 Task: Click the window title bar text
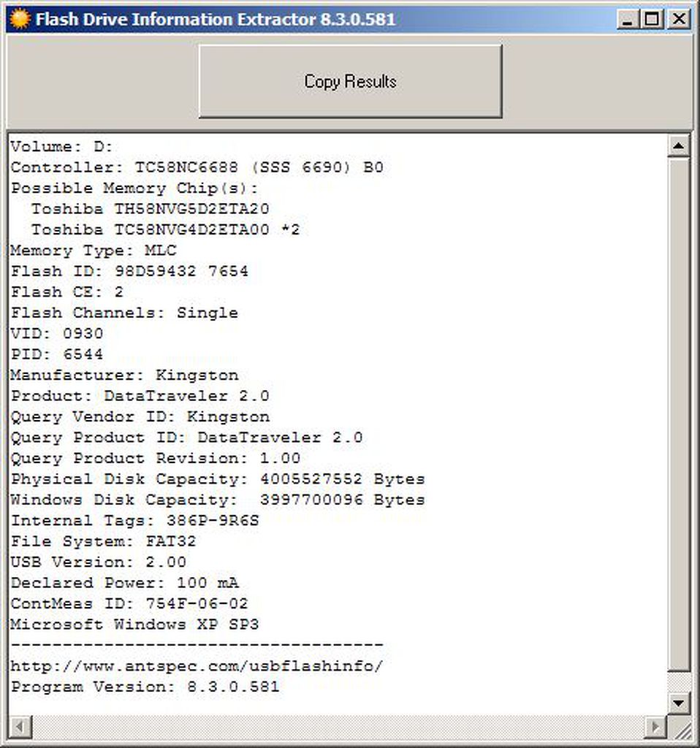(x=216, y=20)
